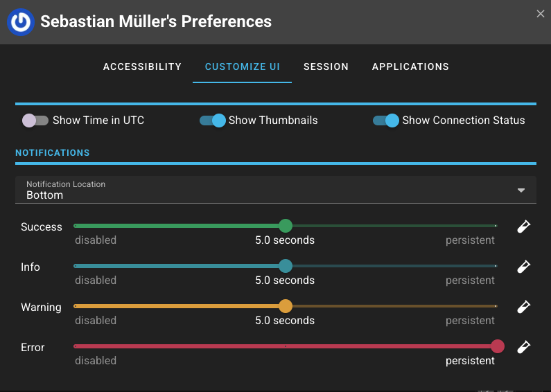
Task: Enable Show Time in UTC toggle
Action: coord(35,121)
